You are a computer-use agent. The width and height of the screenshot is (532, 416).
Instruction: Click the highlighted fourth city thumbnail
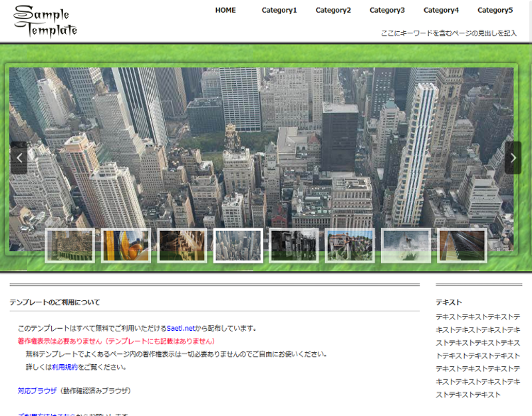click(x=238, y=246)
